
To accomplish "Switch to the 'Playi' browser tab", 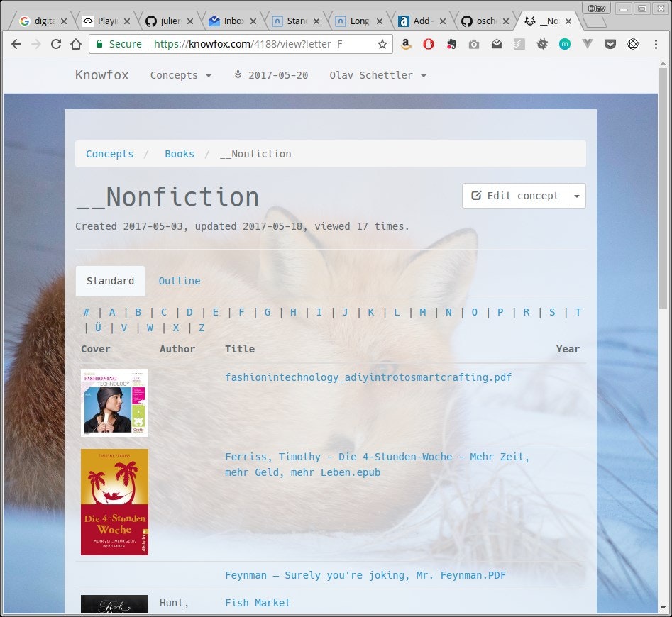I will click(x=106, y=21).
